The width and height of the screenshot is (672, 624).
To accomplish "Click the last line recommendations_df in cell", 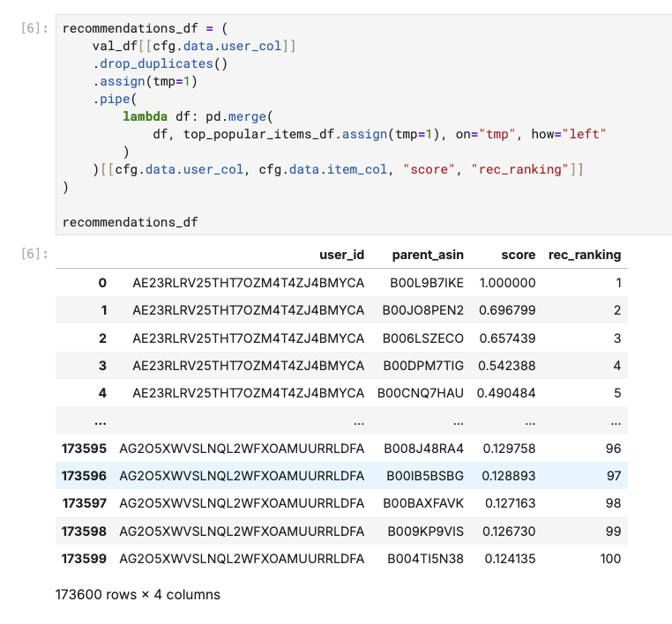I will click(131, 222).
